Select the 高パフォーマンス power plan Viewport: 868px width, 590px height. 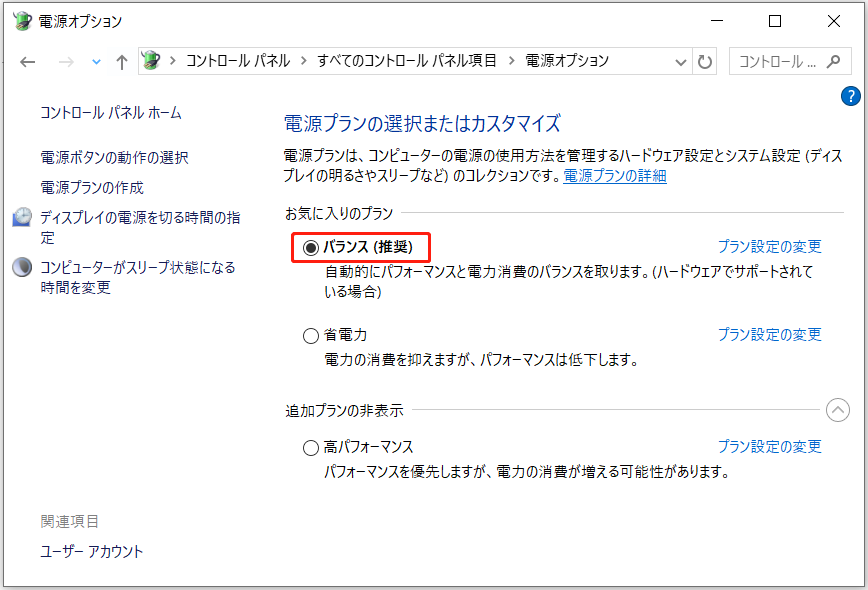[311, 446]
